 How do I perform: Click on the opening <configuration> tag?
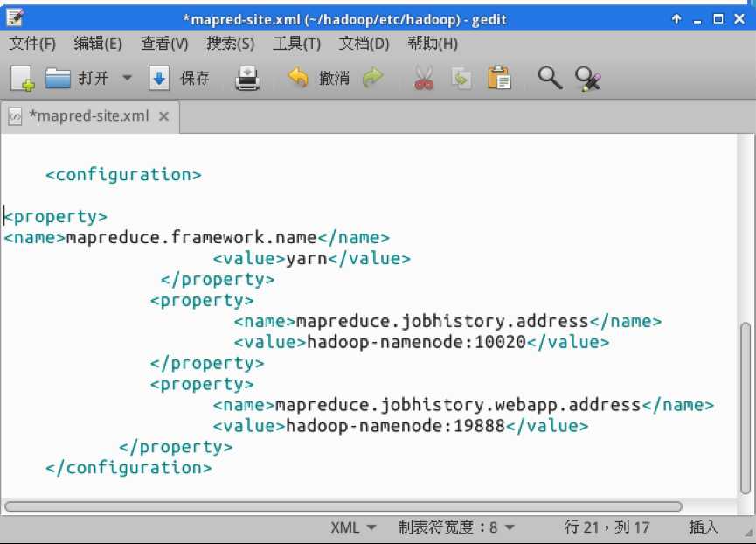[123, 175]
